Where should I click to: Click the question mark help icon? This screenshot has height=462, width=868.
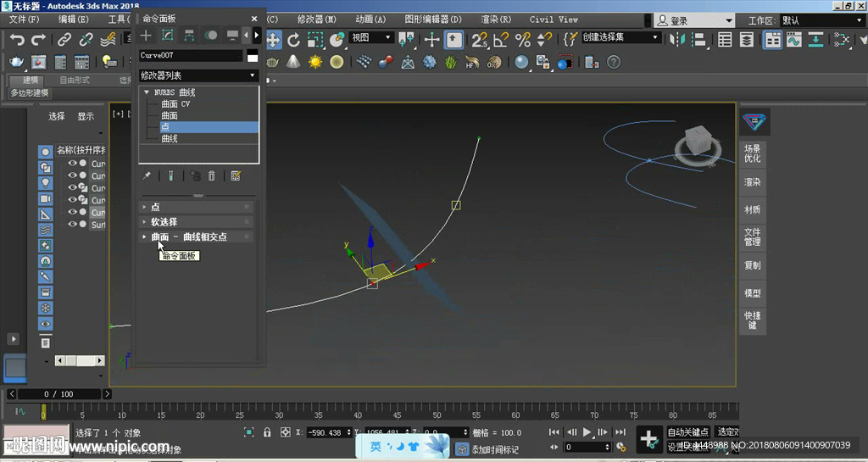tap(614, 62)
